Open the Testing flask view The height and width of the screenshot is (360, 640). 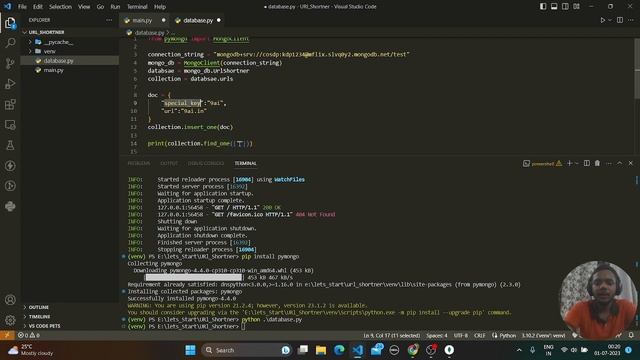[10, 145]
